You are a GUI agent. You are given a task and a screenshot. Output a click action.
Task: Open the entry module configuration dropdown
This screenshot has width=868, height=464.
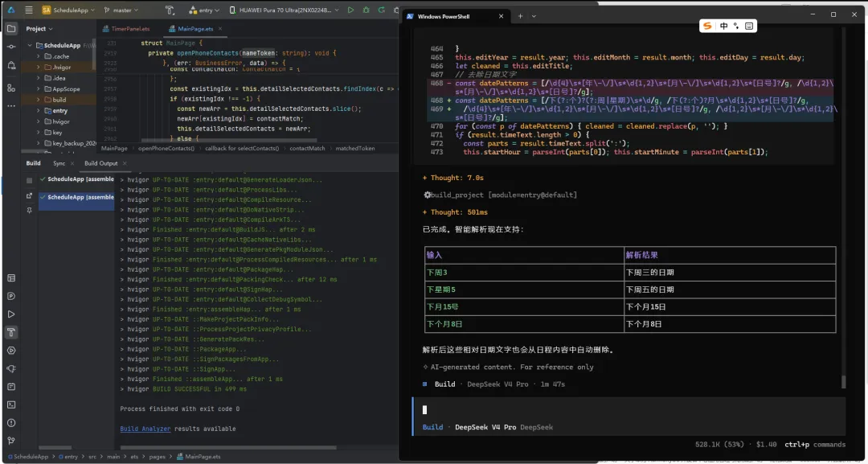204,10
